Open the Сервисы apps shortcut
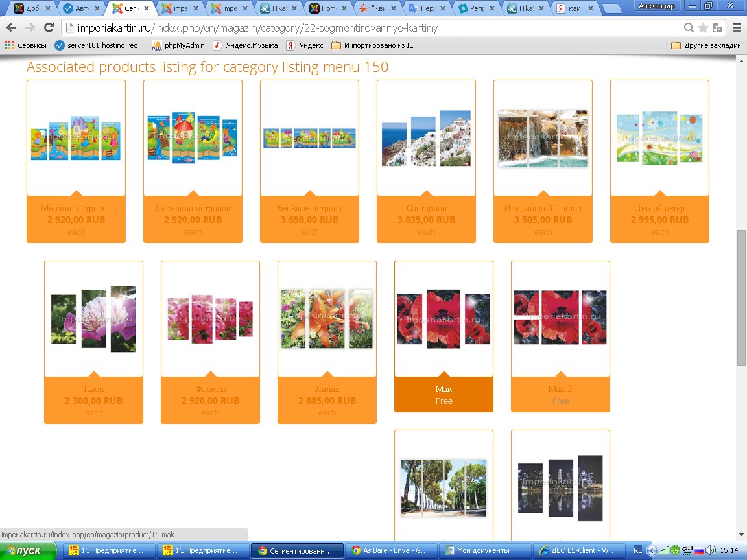 click(26, 45)
